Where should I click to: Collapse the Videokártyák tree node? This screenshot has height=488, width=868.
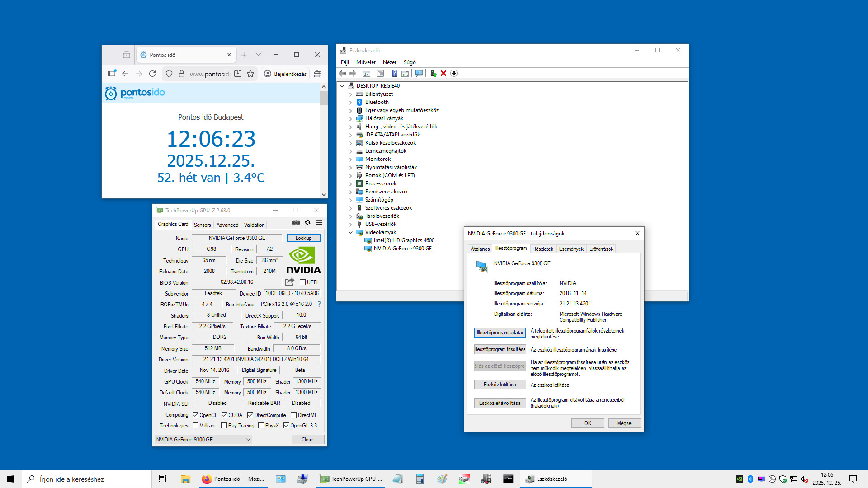(350, 232)
